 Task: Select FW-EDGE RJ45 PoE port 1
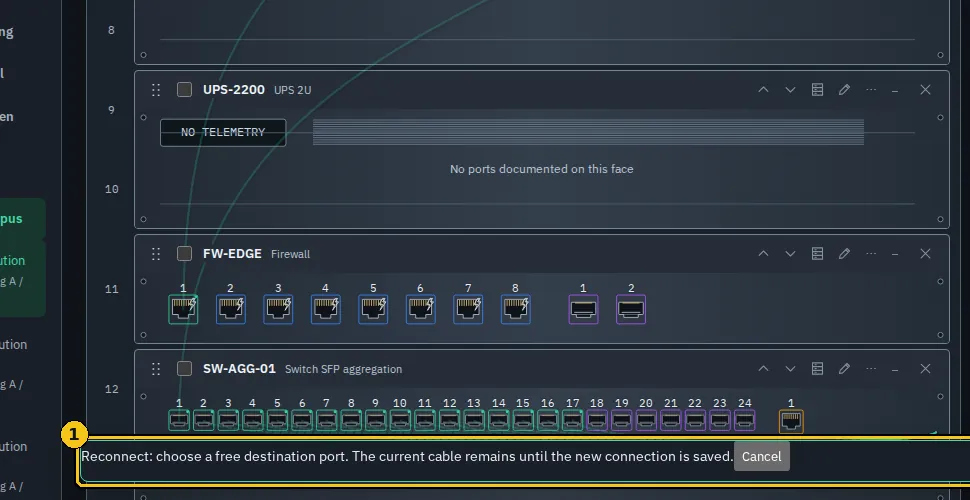click(183, 309)
